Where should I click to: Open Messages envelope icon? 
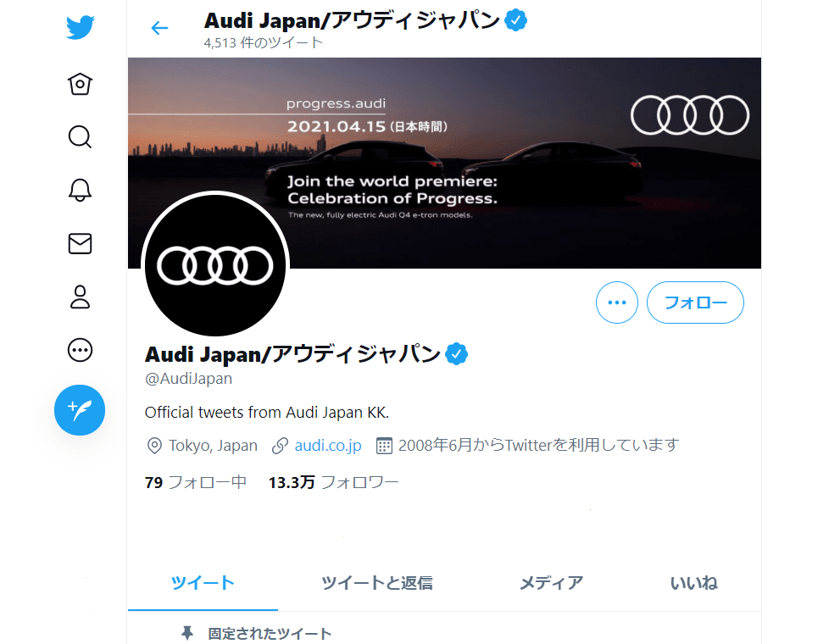tap(80, 244)
